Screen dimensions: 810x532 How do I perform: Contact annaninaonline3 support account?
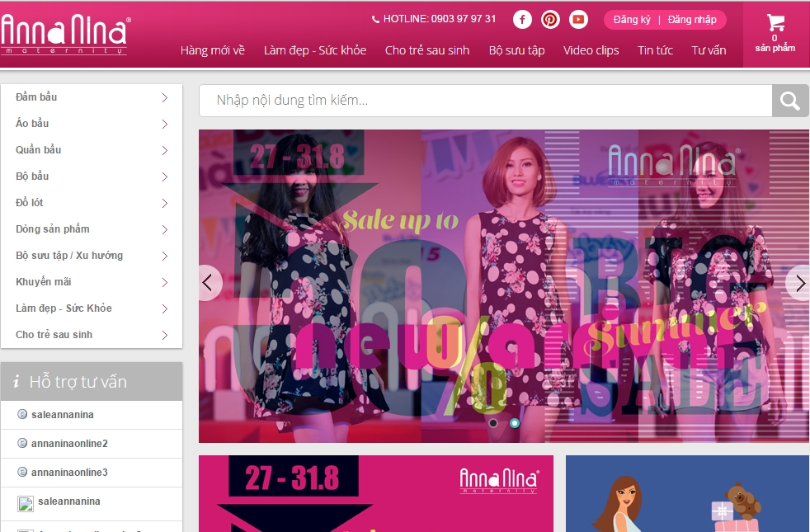(69, 472)
